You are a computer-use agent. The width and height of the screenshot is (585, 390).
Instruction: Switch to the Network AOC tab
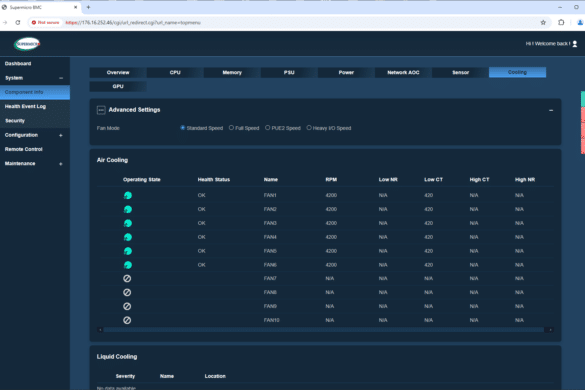403,72
